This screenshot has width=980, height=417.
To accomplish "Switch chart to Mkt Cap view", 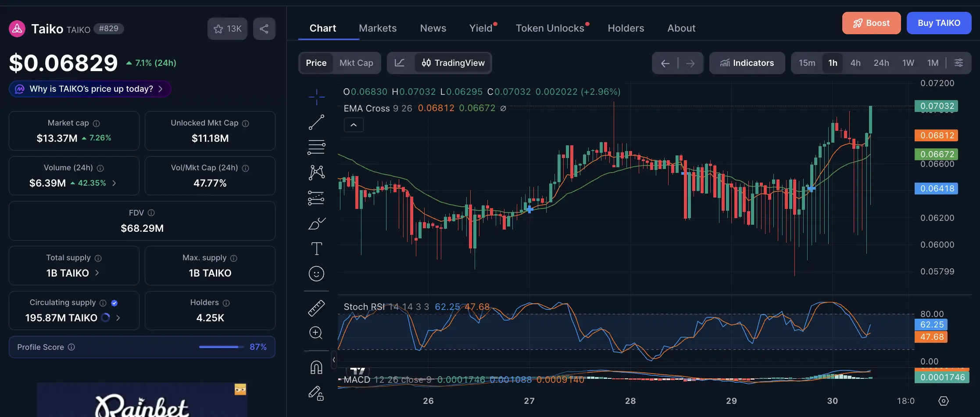I will tap(356, 63).
